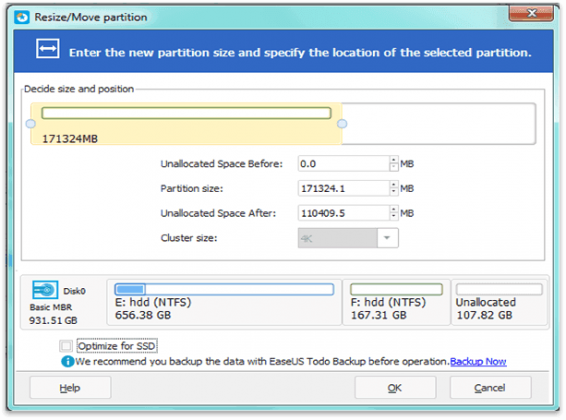The height and width of the screenshot is (420, 566).
Task: Click the Disk0 drive icon
Action: click(x=45, y=290)
